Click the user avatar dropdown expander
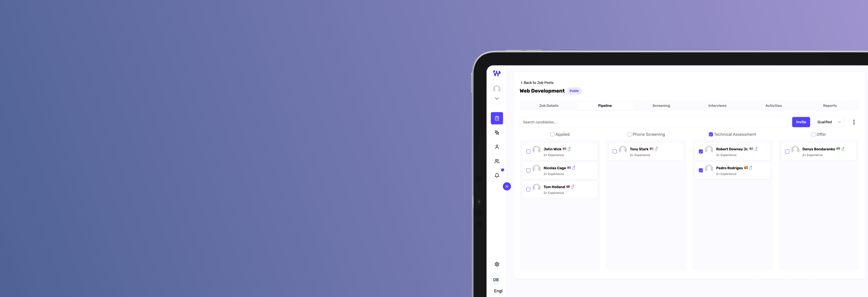868x297 pixels. [496, 99]
